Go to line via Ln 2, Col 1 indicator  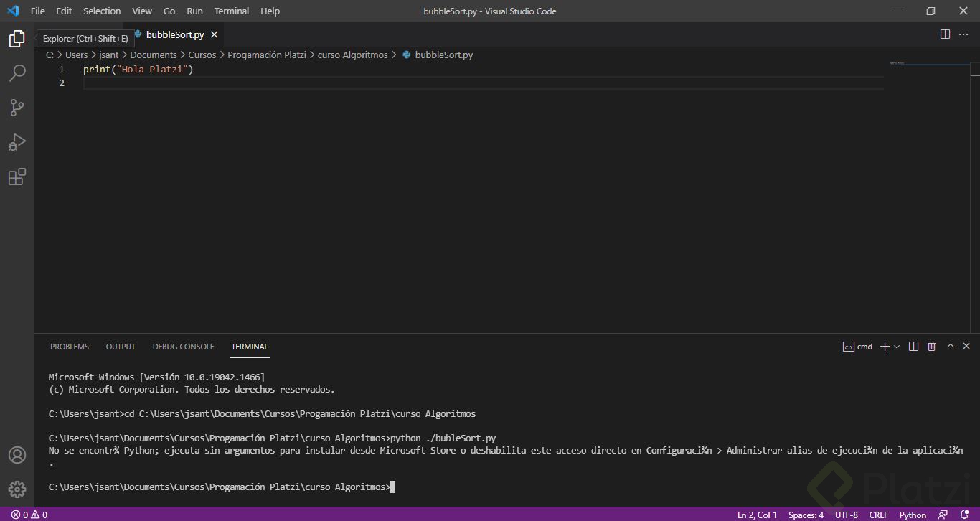757,515
